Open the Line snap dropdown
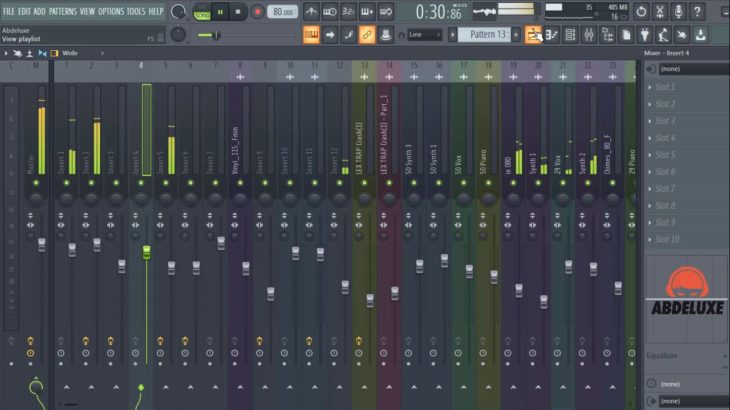Screen dimensions: 730x410 (424, 35)
